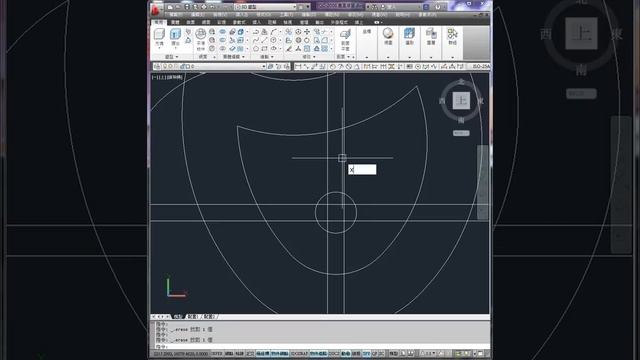
Task: Select the Arc draw tool
Action: (273, 32)
